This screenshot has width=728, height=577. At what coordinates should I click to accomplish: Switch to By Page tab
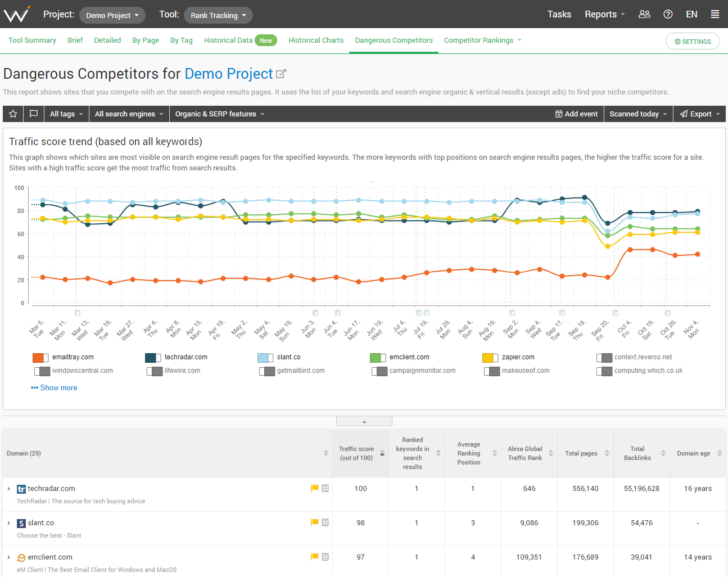[x=146, y=40]
